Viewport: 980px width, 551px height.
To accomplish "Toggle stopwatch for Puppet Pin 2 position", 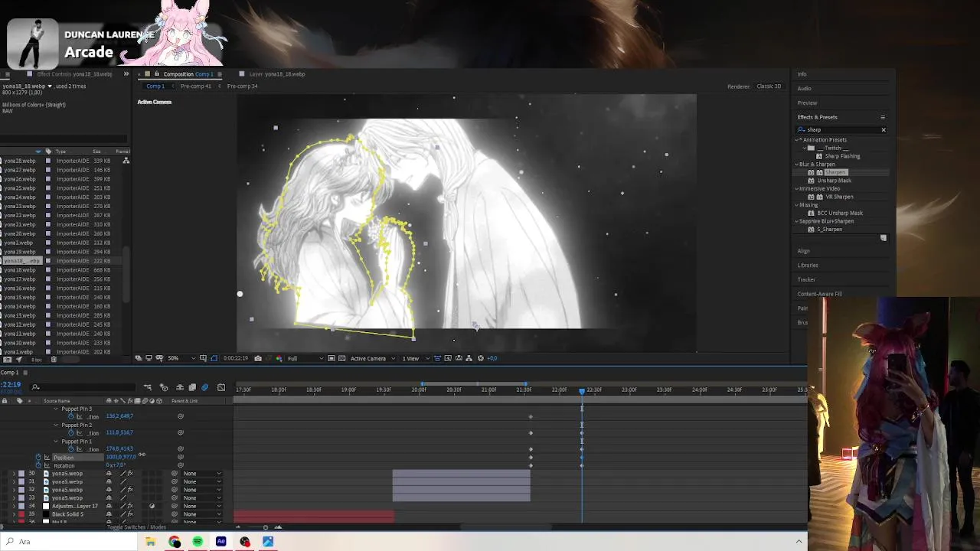I will [x=71, y=433].
